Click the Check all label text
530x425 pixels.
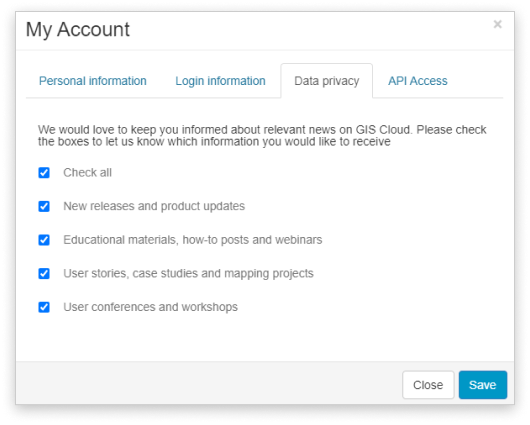tap(88, 173)
